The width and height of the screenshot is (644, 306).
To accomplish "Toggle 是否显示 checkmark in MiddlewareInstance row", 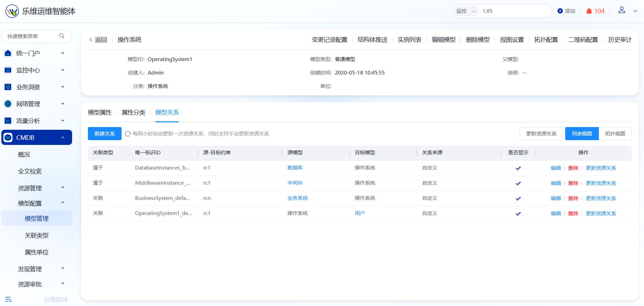I will coord(518,183).
